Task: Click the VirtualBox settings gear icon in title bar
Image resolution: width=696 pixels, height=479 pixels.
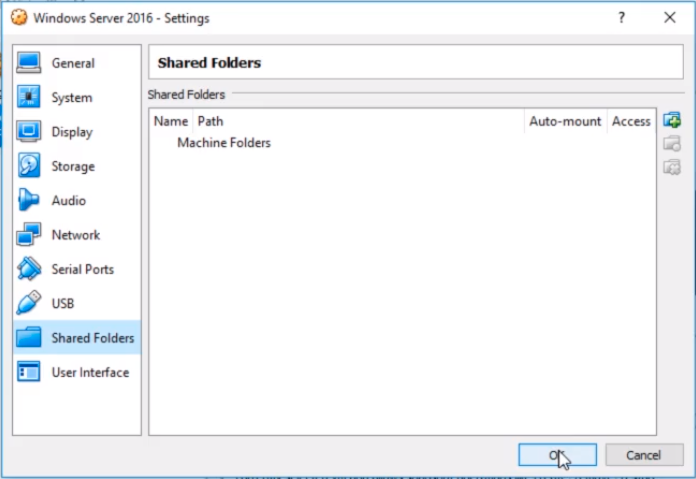Action: 19,18
